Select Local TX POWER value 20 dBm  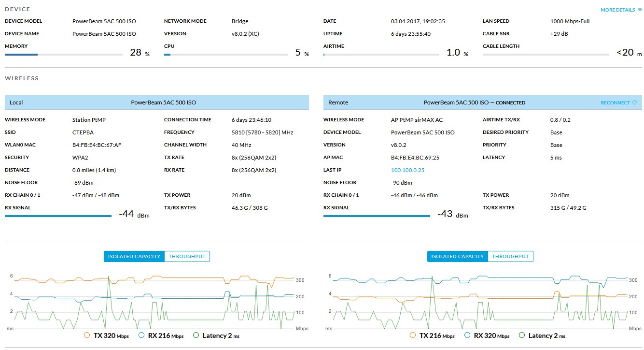(241, 195)
